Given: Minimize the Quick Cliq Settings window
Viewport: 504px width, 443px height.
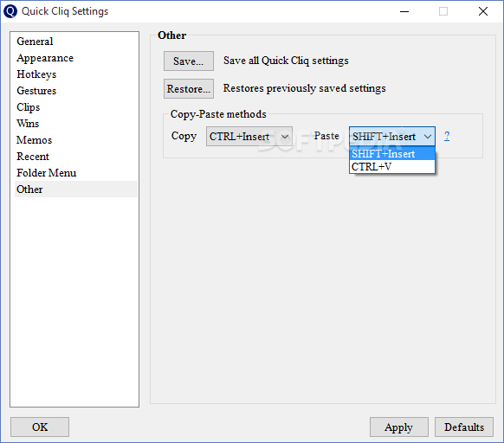Looking at the screenshot, I should (404, 11).
